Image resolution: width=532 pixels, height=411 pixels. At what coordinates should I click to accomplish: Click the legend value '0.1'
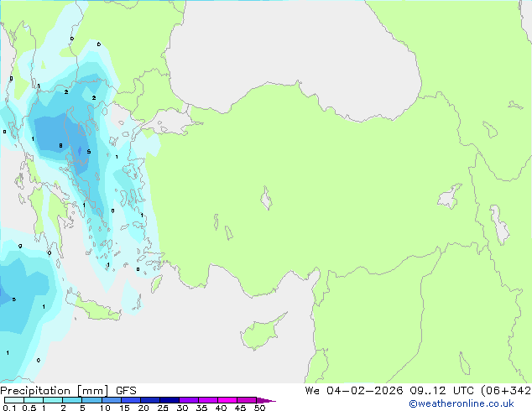pos(9,408)
